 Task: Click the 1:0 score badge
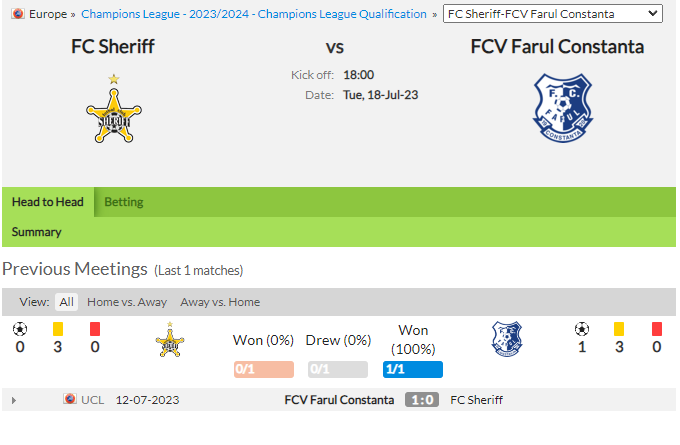[x=422, y=400]
